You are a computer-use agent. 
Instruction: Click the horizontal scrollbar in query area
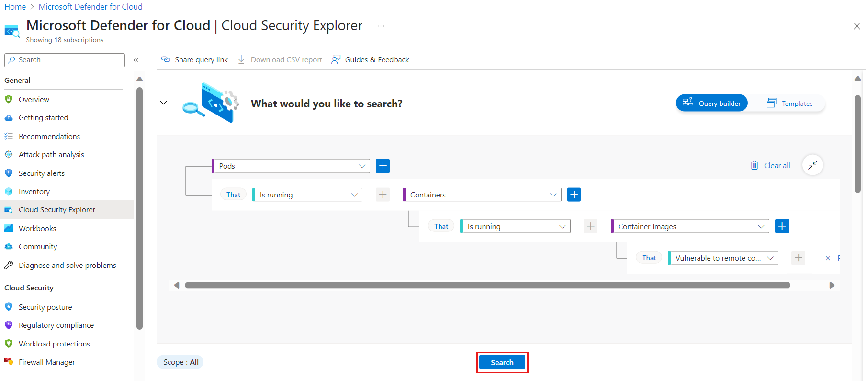487,285
